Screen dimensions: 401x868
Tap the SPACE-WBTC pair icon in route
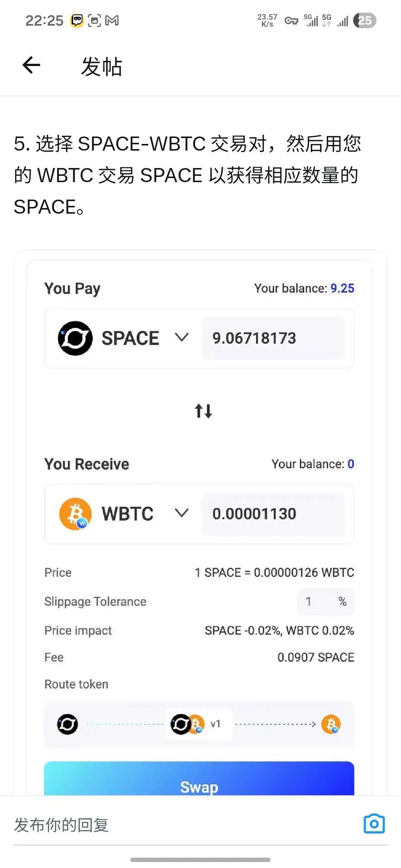click(188, 724)
